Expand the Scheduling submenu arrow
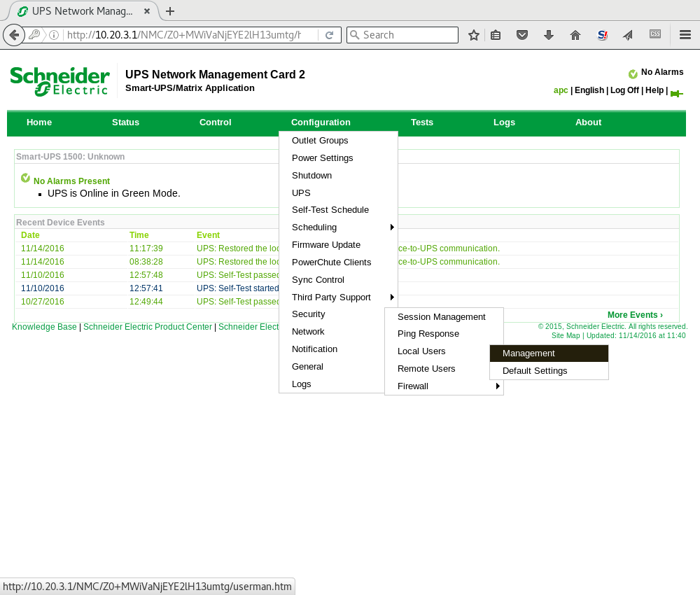This screenshot has height=595, width=700. [x=392, y=227]
